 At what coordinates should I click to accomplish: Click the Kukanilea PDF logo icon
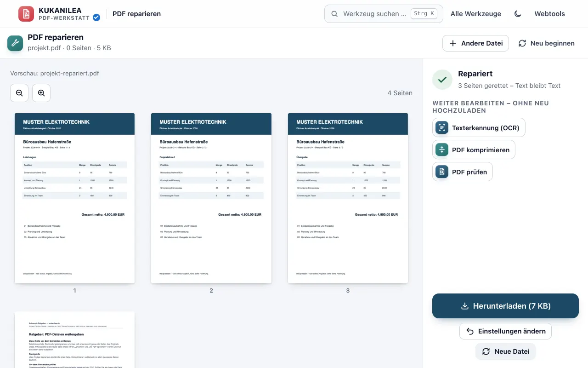coord(26,14)
